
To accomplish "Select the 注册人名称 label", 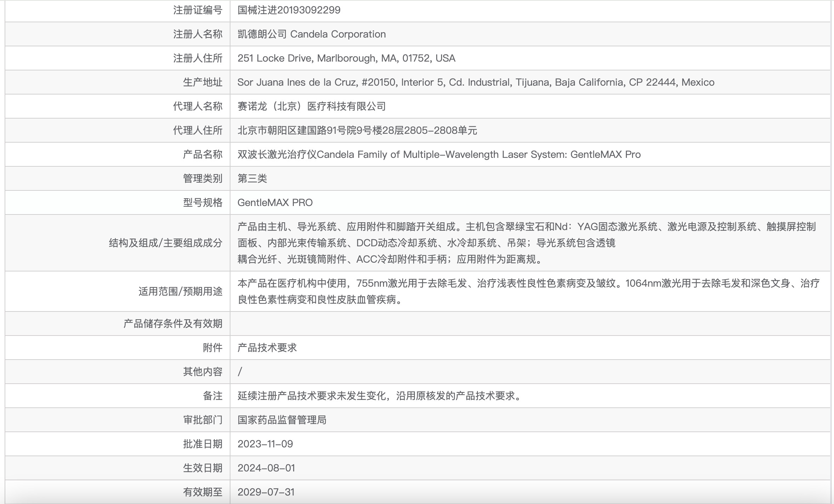I will tap(198, 34).
